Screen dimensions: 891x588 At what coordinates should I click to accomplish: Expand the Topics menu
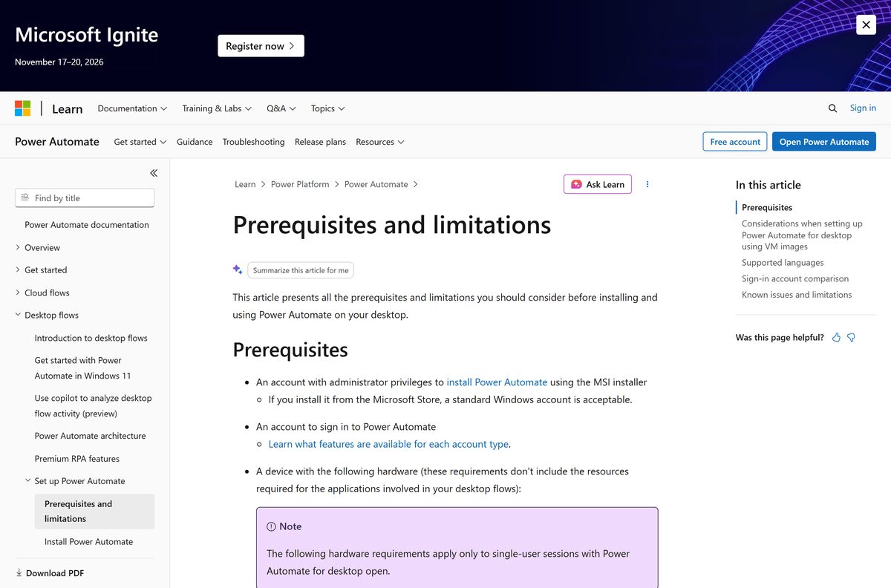328,108
